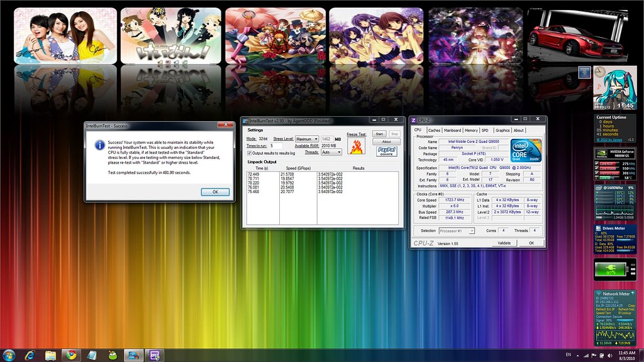The image size is (644, 362).
Task: Select the three-girls photo wallpaper thumbnail
Action: (x=65, y=36)
